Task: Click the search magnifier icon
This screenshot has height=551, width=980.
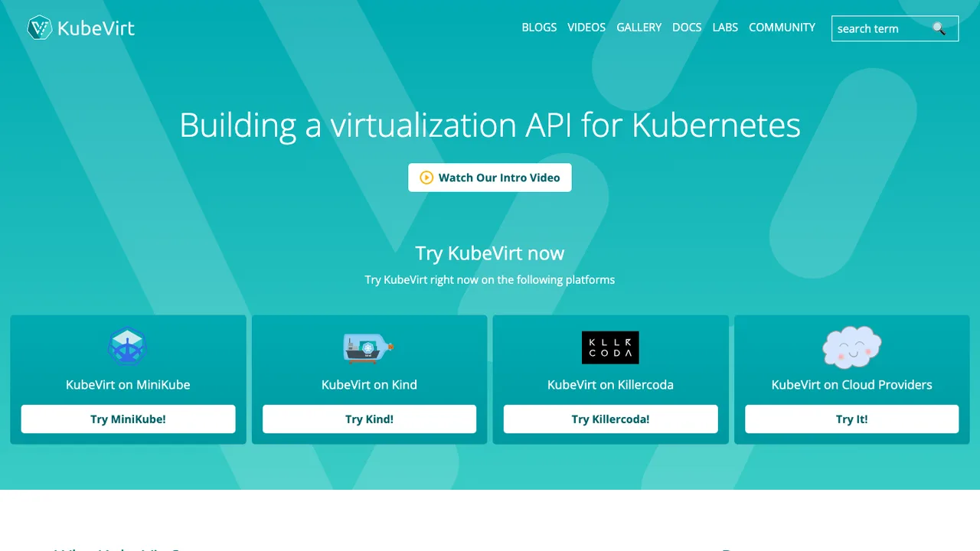Action: pyautogui.click(x=939, y=28)
